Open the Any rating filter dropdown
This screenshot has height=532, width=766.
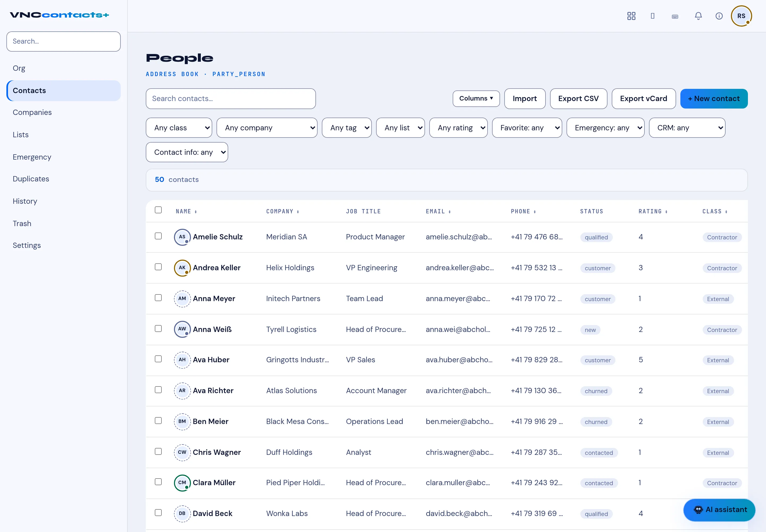pyautogui.click(x=458, y=128)
